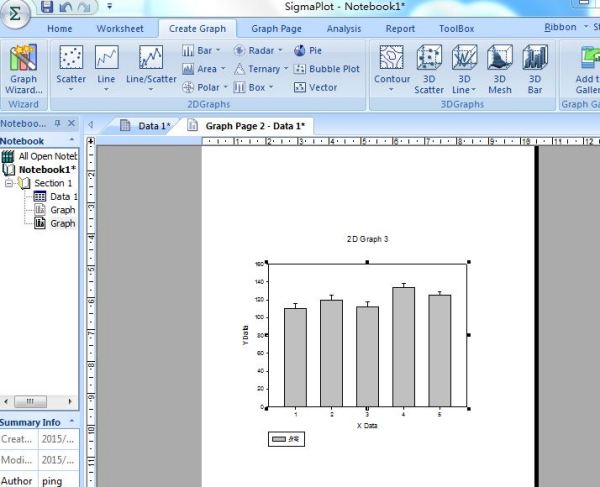Pin the Notebook panel with pushpin
Screen dimensions: 600x487
point(57,124)
